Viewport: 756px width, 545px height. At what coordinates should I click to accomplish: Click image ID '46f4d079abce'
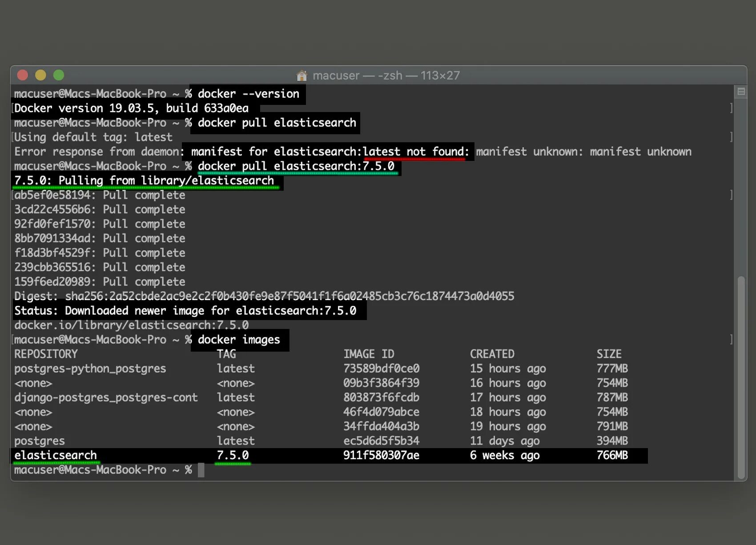point(381,412)
